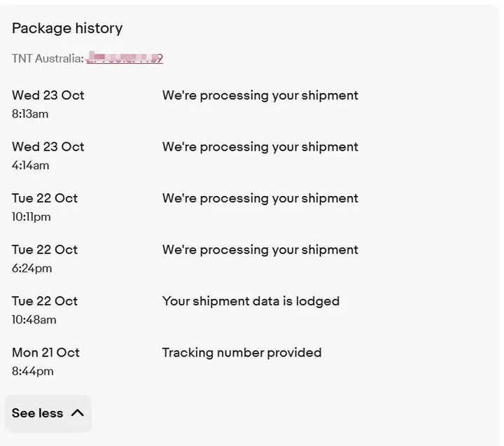Open the blurred TNT tracking number link
The image size is (504, 446).
125,58
